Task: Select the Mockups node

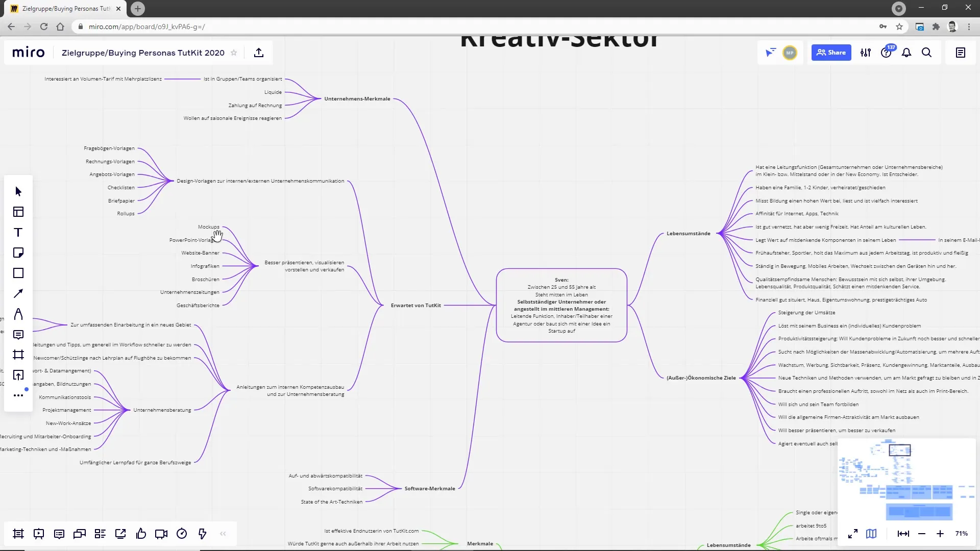Action: 209,227
